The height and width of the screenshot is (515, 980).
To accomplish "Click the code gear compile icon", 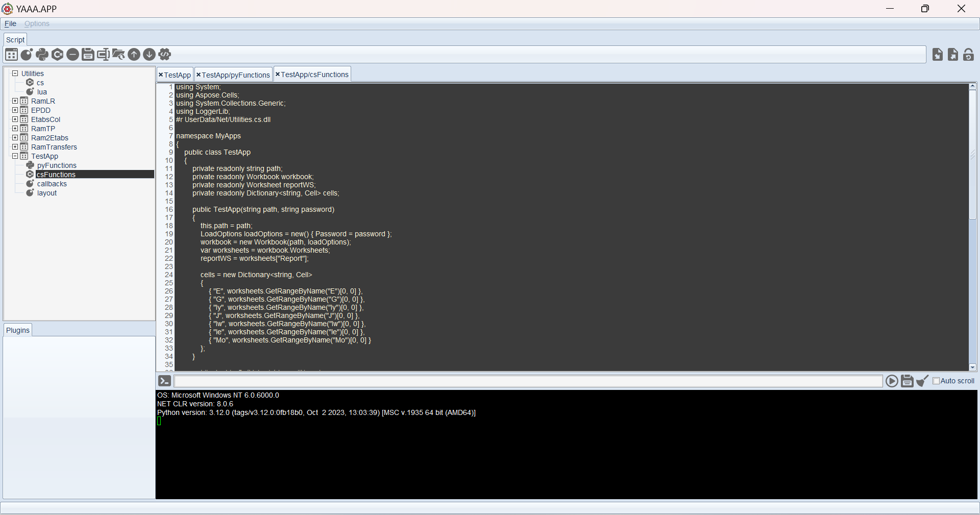I will (x=164, y=54).
